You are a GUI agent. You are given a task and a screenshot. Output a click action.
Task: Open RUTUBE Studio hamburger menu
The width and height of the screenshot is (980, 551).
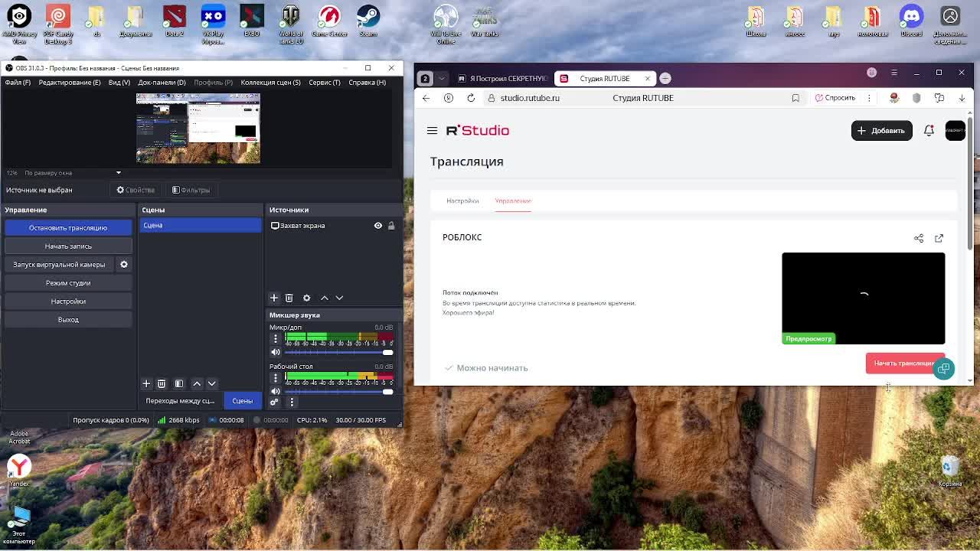click(x=432, y=131)
